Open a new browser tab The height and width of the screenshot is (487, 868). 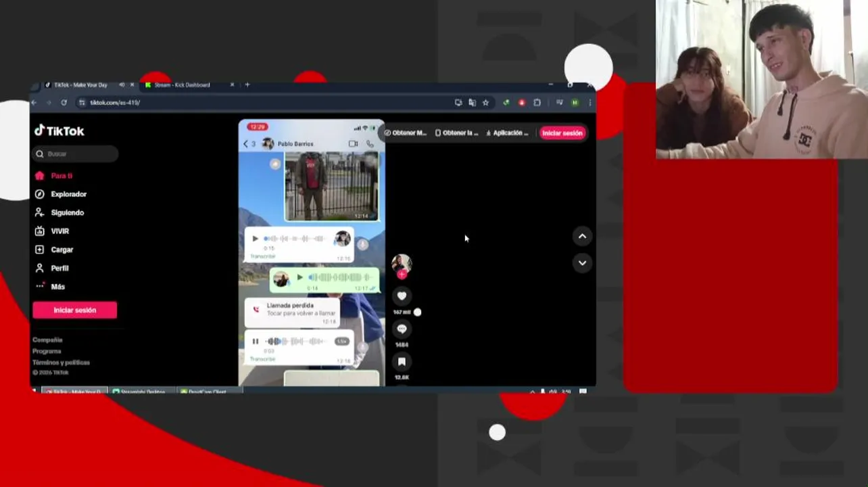(247, 85)
